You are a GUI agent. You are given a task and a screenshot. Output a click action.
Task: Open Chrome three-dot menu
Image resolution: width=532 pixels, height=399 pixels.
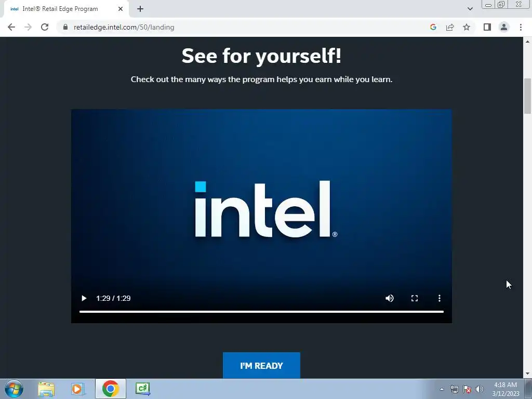click(521, 27)
